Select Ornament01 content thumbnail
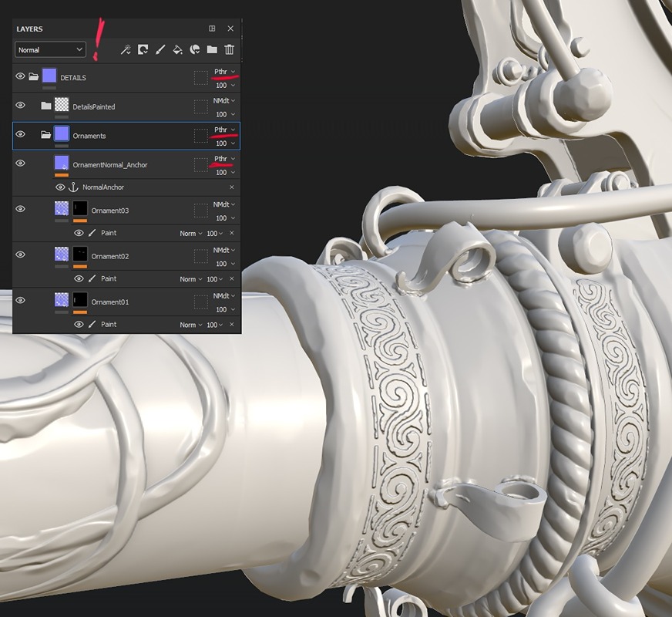 (x=62, y=300)
